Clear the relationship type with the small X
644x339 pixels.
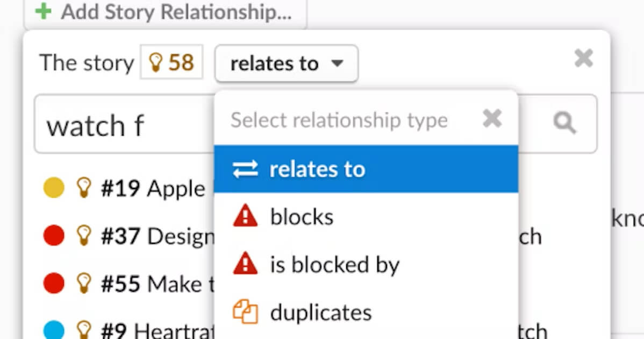coord(492,119)
